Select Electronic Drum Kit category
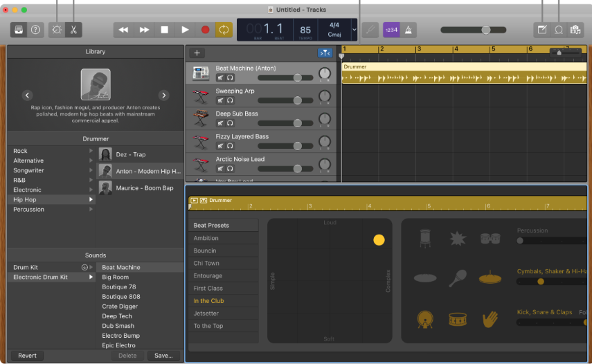The height and width of the screenshot is (364, 592). pos(52,277)
